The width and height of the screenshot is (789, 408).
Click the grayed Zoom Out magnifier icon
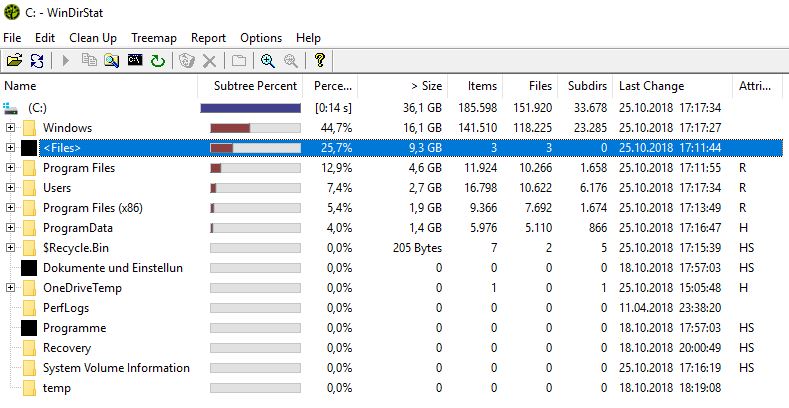pyautogui.click(x=290, y=61)
